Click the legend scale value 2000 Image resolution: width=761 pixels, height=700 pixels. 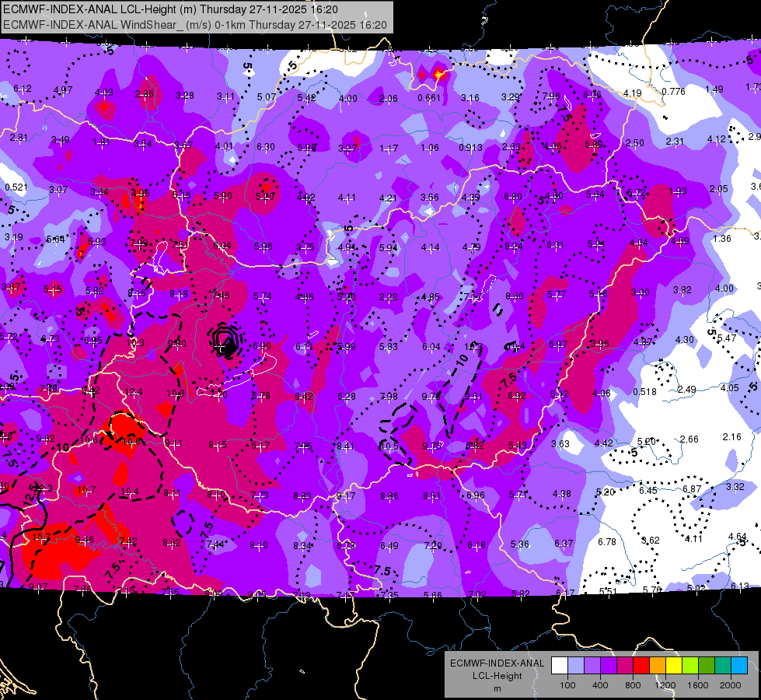tap(731, 685)
